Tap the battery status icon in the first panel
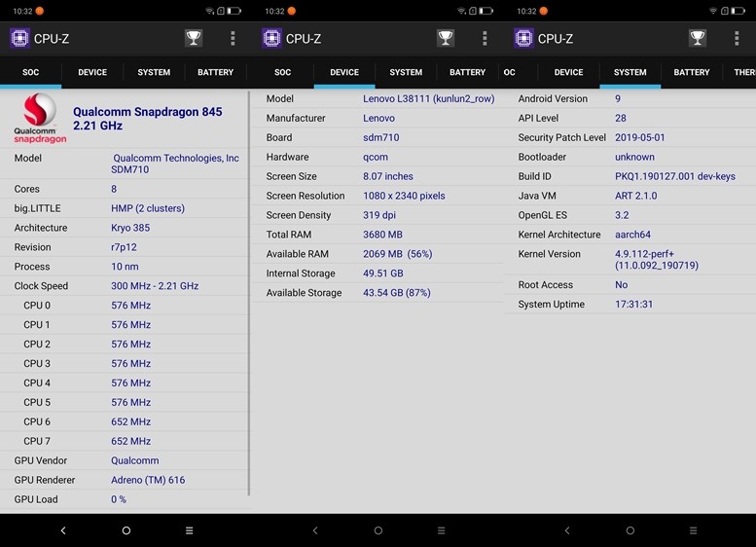Screen dimensions: 756x547 [x=234, y=11]
